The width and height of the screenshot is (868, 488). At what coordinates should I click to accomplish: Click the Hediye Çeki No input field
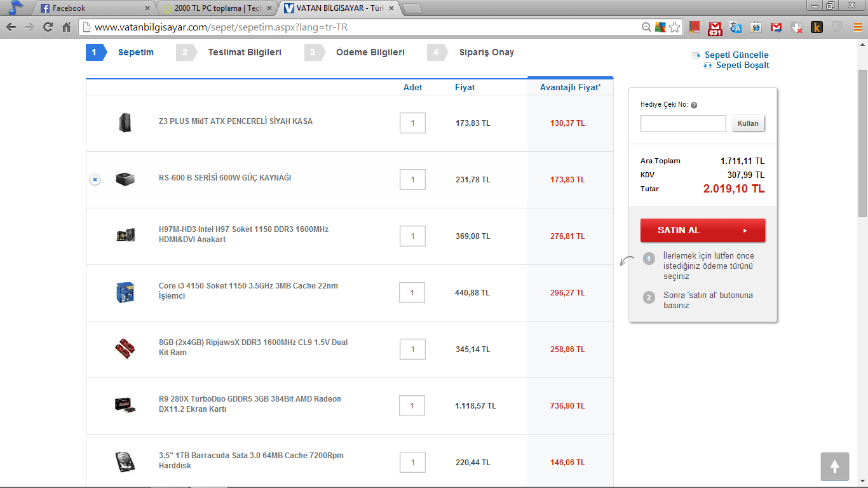click(x=683, y=123)
